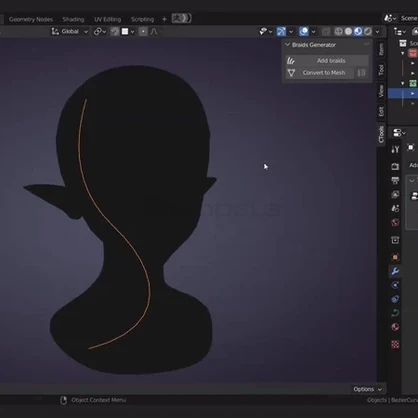Open the Item sidebar tab

point(381,49)
